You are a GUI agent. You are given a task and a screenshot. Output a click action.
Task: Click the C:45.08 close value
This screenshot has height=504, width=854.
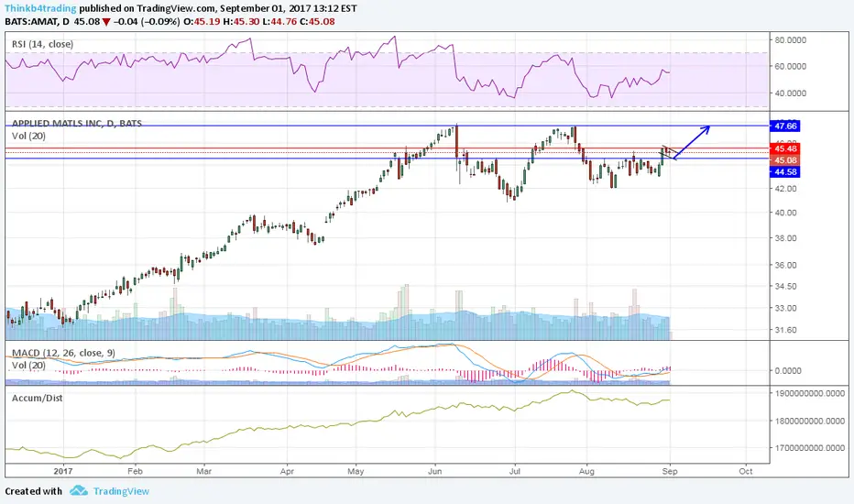(317, 22)
